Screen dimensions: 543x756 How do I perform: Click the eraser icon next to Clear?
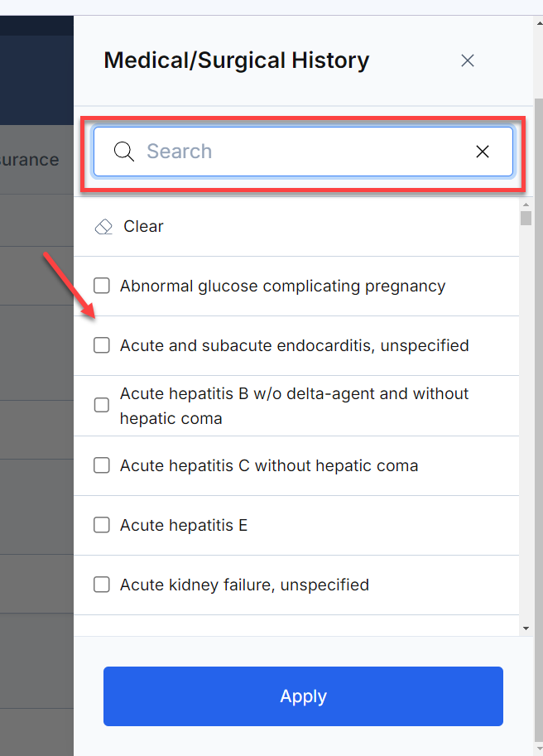click(103, 226)
